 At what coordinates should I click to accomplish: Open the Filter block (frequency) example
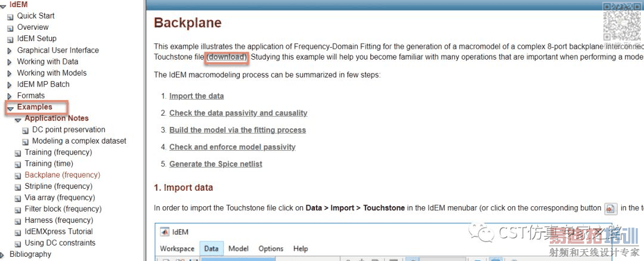pos(63,209)
